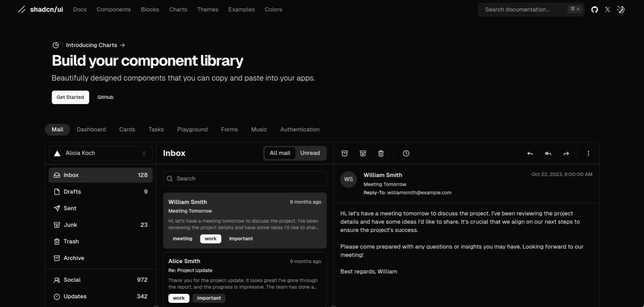Click the mail Search input
This screenshot has width=644, height=307.
(x=245, y=179)
